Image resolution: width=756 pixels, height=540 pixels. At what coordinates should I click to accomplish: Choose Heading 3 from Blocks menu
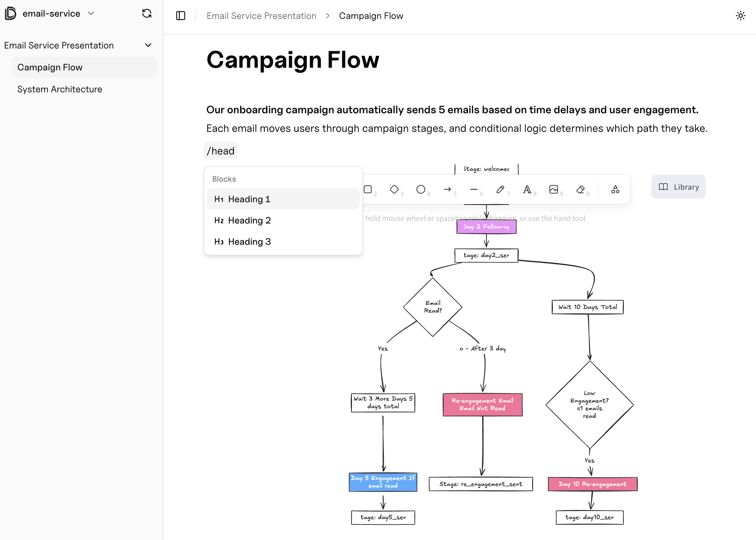(x=249, y=242)
